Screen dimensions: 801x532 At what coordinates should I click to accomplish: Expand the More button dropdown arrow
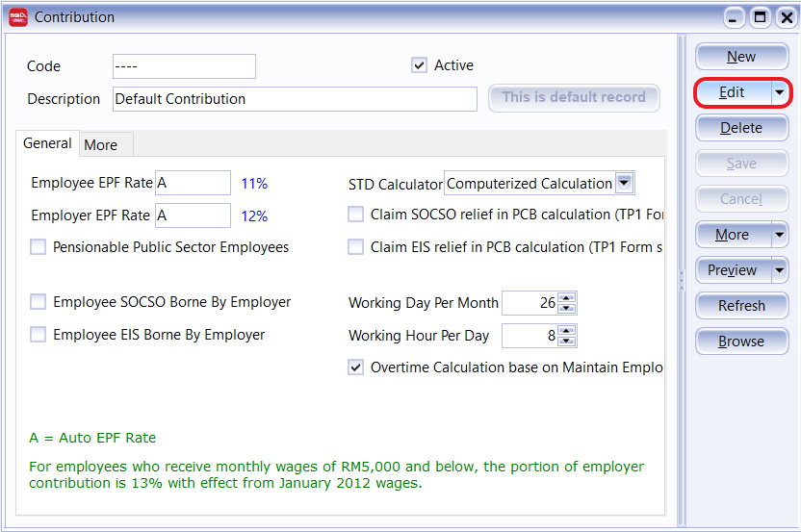780,235
